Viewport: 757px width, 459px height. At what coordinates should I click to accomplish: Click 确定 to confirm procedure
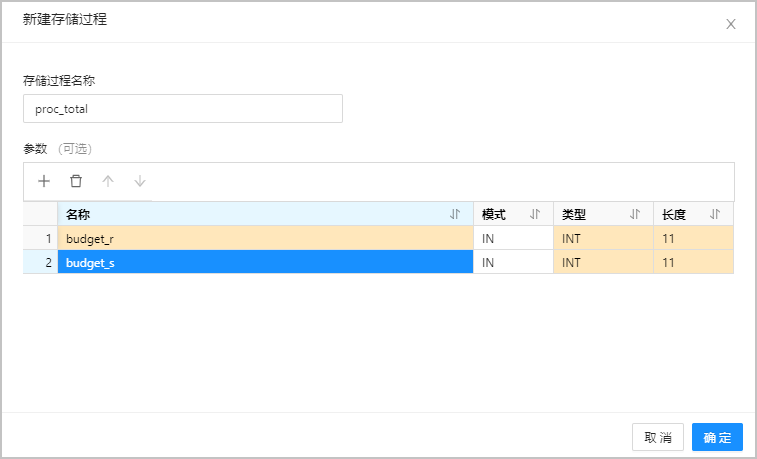717,437
